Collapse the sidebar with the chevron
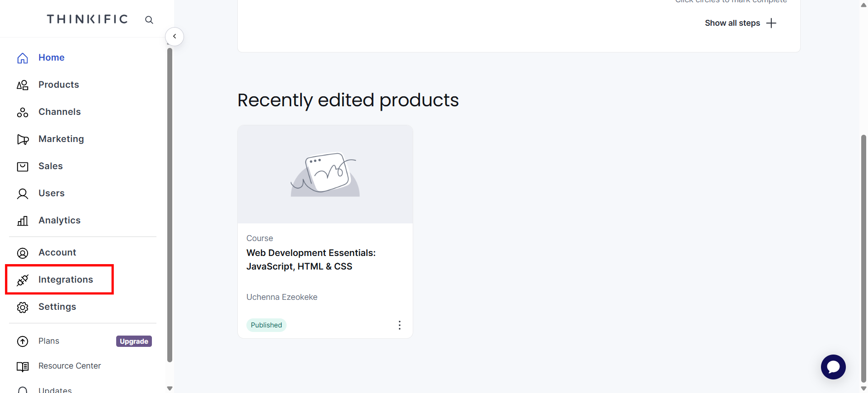The image size is (868, 393). pos(175,36)
